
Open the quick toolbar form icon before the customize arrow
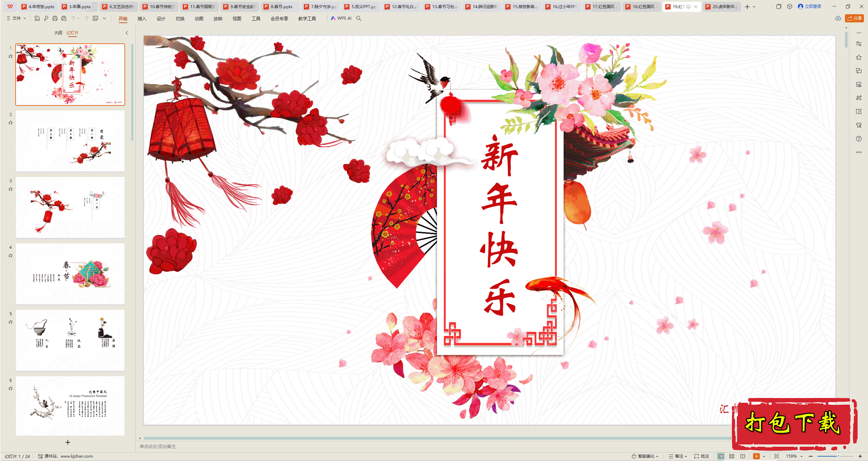[96, 19]
